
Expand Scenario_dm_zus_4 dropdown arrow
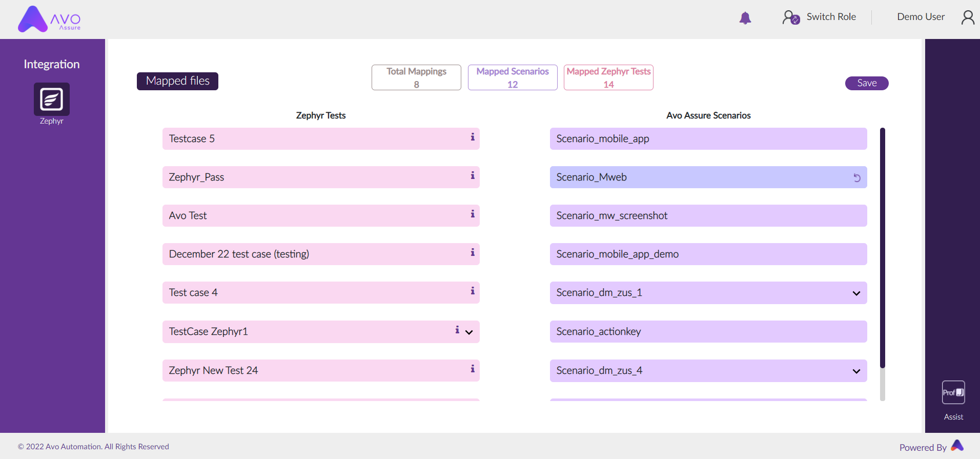pyautogui.click(x=856, y=371)
